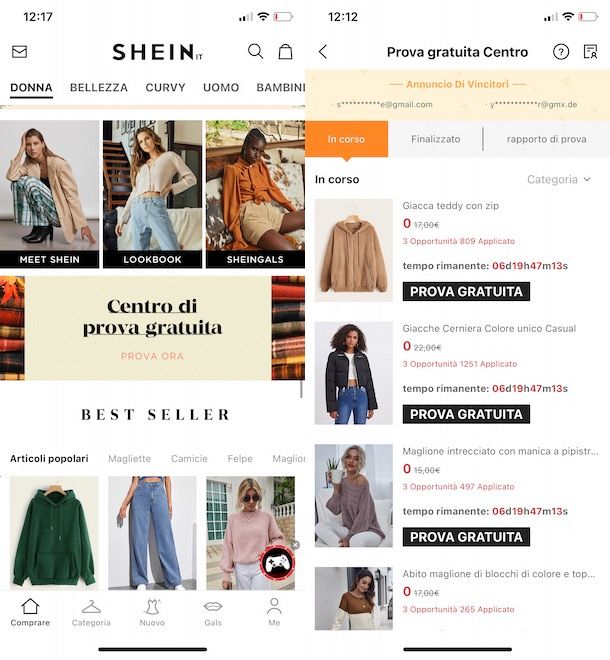Tap PROVA GRATUITA for Giacca teddy con zip
610x660 pixels.
pos(466,292)
